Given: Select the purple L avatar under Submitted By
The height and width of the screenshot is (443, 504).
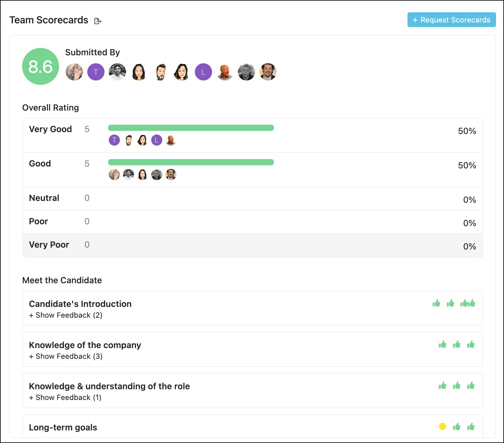Looking at the screenshot, I should (203, 72).
